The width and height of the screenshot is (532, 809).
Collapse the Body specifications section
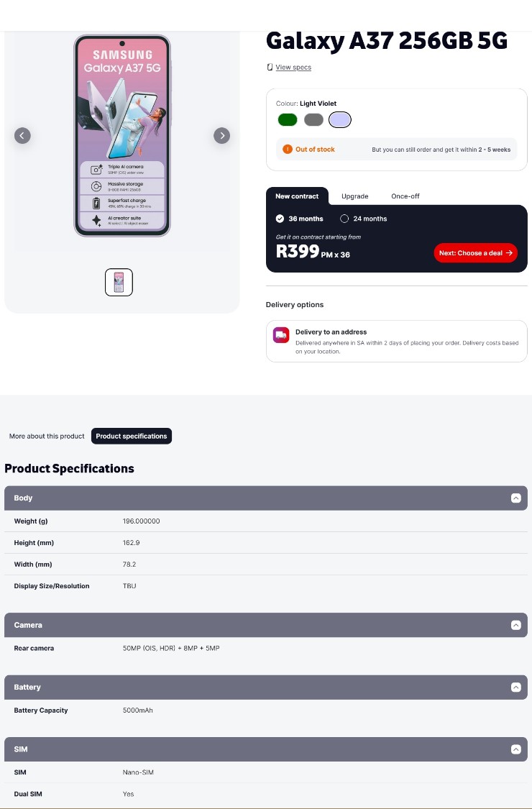click(516, 498)
